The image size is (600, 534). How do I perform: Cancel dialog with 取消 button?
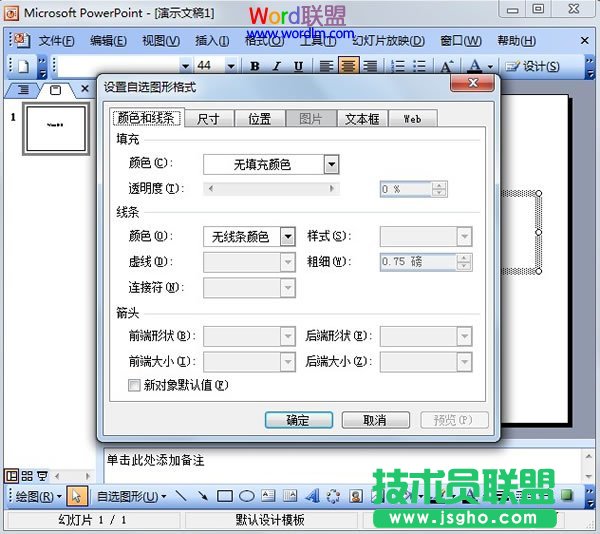pos(375,420)
